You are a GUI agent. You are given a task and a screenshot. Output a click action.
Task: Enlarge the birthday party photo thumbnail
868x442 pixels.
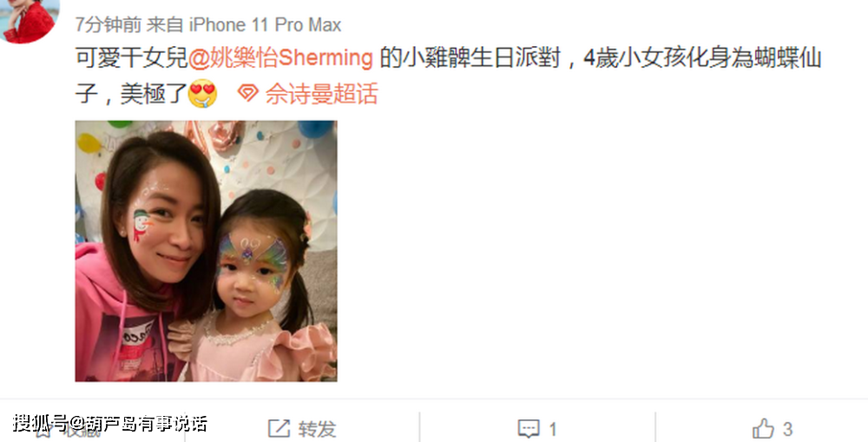tap(206, 251)
